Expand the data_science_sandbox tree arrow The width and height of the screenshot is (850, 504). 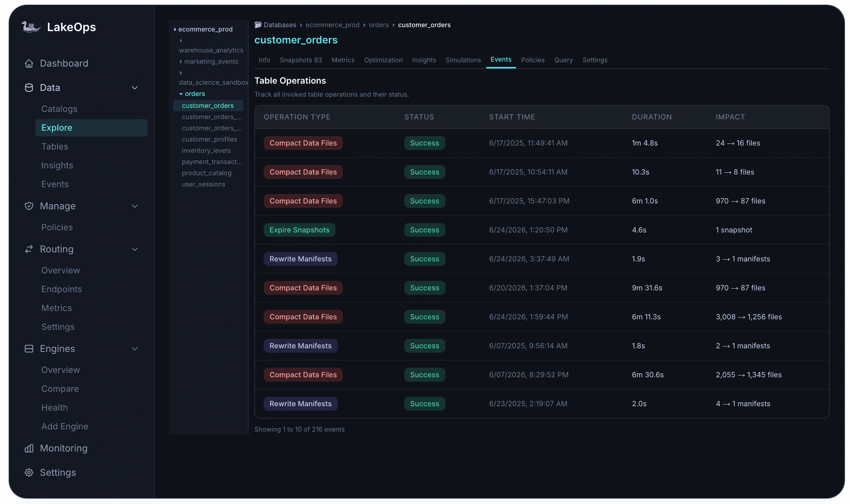(181, 73)
